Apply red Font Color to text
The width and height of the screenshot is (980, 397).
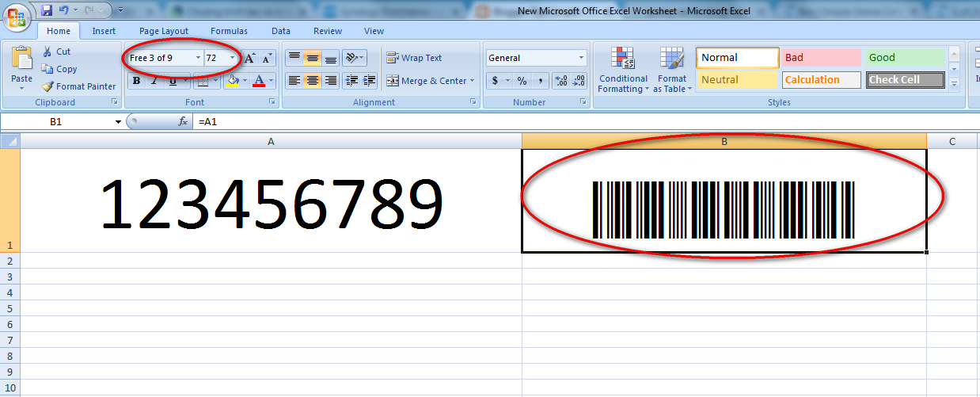(x=259, y=81)
